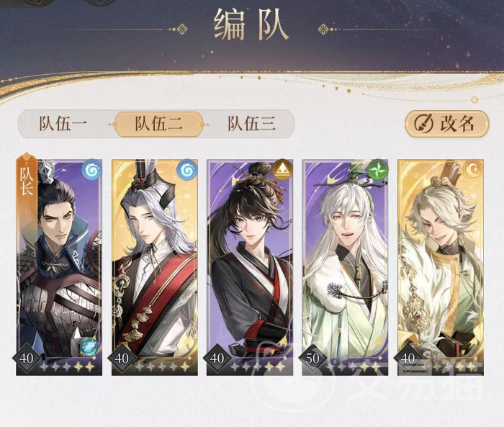Screen dimensions: 504x427
Task: Click the level 50 diamond badge
Action: (312, 358)
